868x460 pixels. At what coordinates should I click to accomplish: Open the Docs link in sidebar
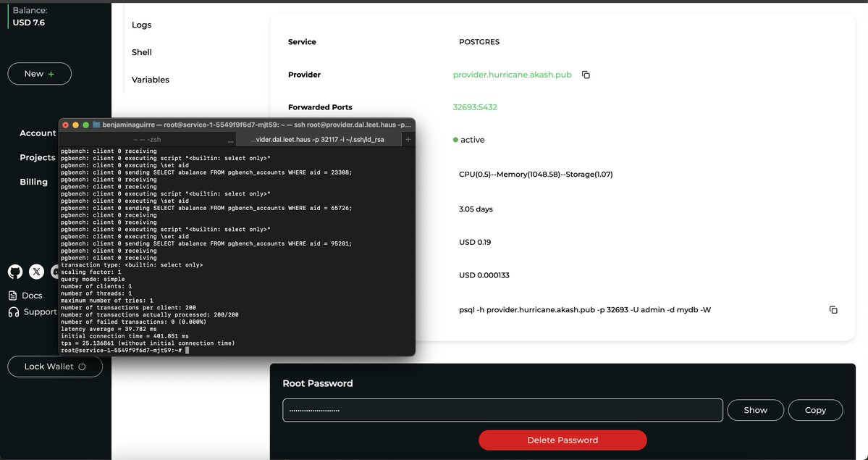point(25,296)
